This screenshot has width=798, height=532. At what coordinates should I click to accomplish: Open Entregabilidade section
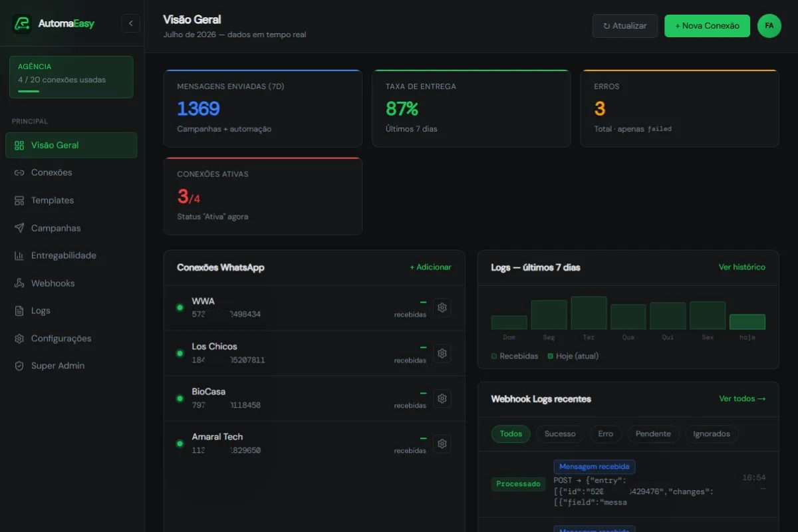tap(71, 255)
